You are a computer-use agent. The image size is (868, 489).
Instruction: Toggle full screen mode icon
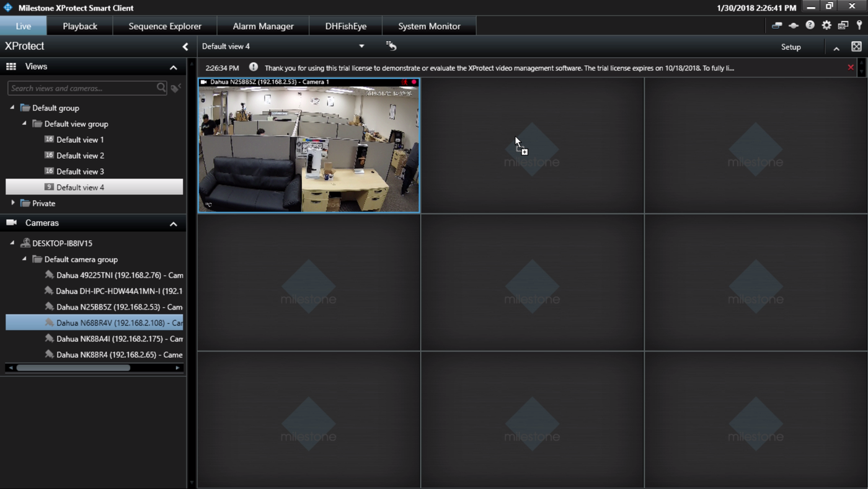point(856,47)
